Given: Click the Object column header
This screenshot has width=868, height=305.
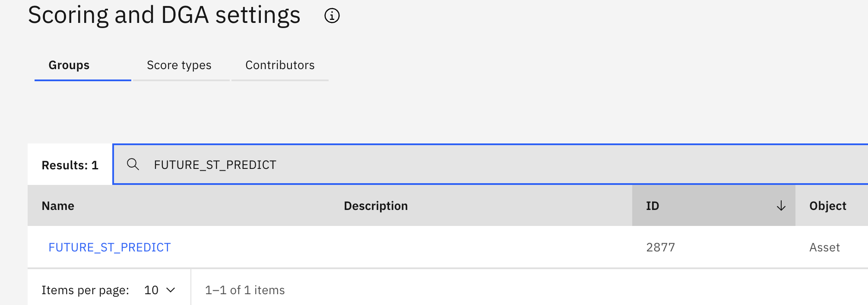Looking at the screenshot, I should [827, 206].
